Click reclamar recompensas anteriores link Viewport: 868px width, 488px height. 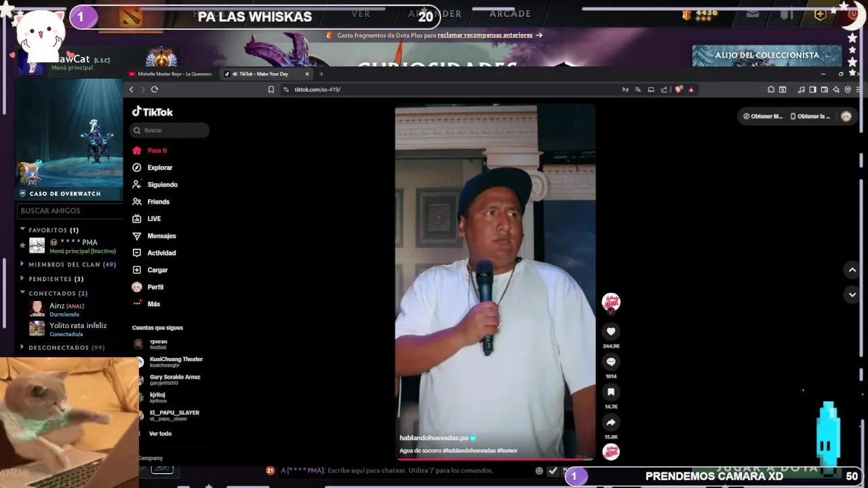tap(485, 35)
